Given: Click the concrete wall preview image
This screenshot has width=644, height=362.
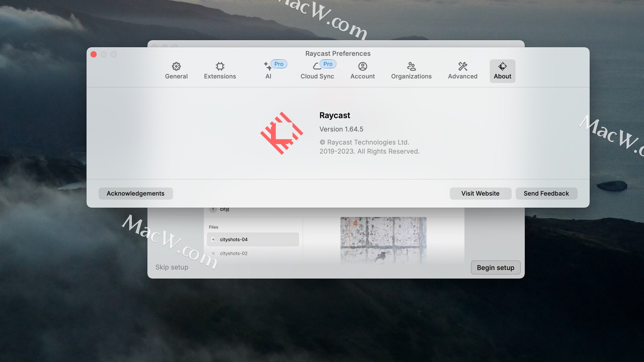Looking at the screenshot, I should point(383,241).
